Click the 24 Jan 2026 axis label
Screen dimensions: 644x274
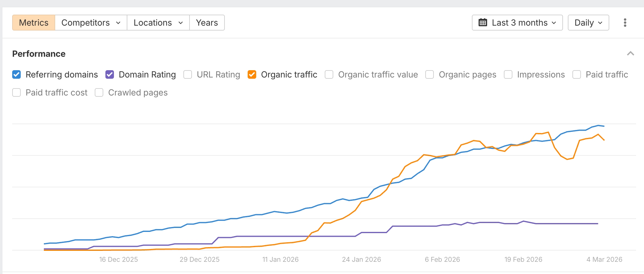[x=361, y=259]
